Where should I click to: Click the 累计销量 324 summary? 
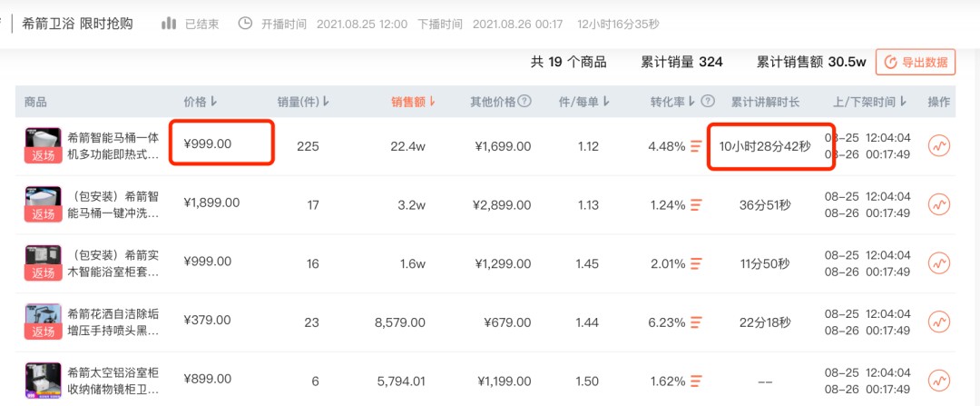point(681,62)
